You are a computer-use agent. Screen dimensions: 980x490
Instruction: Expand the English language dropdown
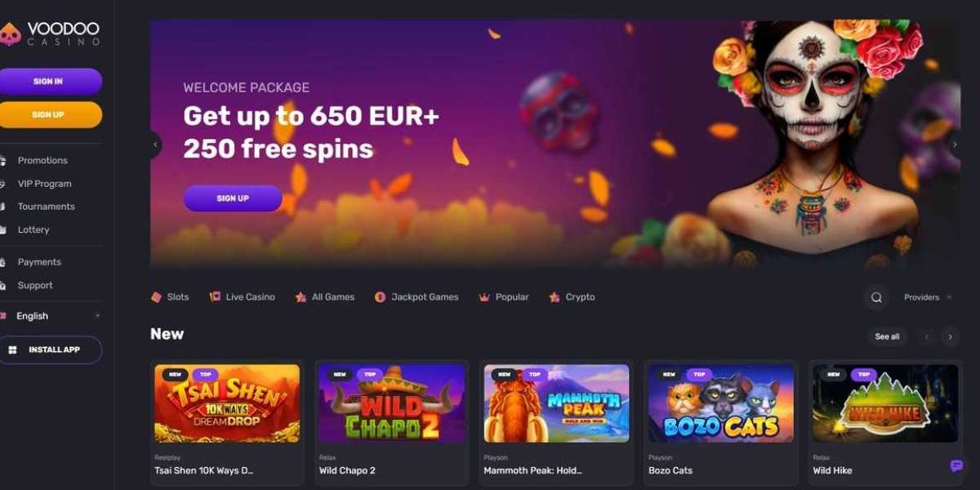51,316
